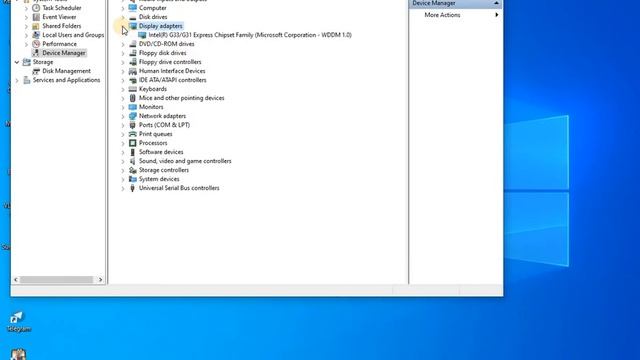
Task: Select the Computer category label
Action: click(x=153, y=8)
